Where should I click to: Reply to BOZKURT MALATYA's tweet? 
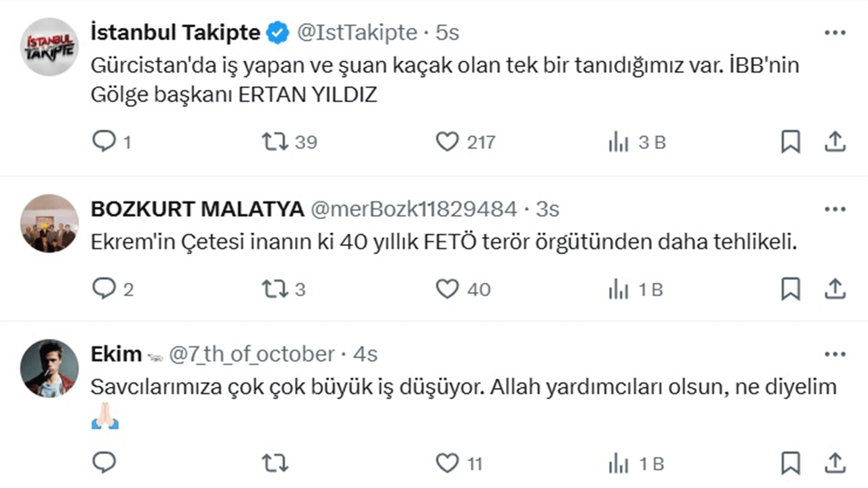(x=104, y=289)
